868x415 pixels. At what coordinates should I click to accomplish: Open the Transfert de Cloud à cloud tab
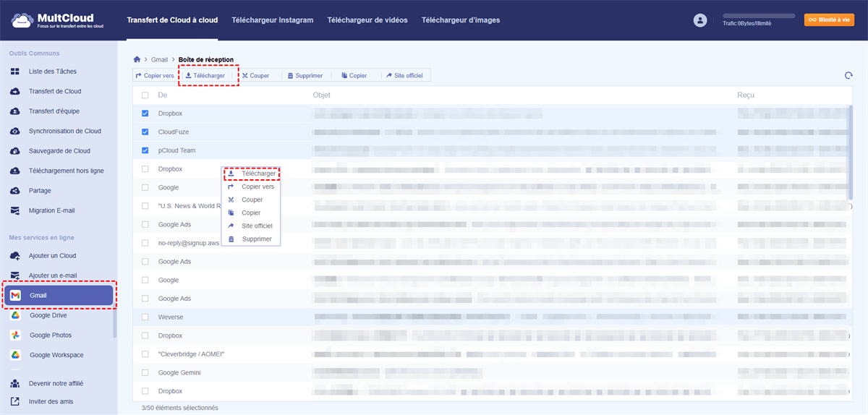click(x=172, y=20)
